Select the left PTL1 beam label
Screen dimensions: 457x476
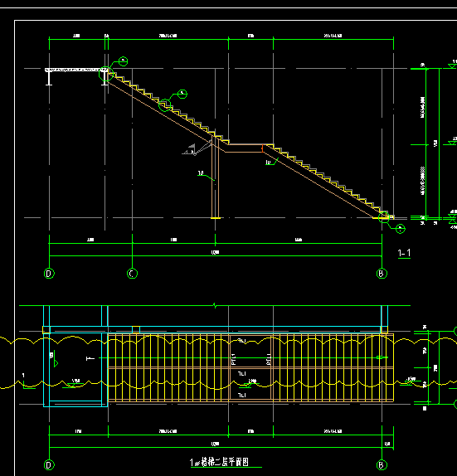(x=234, y=359)
